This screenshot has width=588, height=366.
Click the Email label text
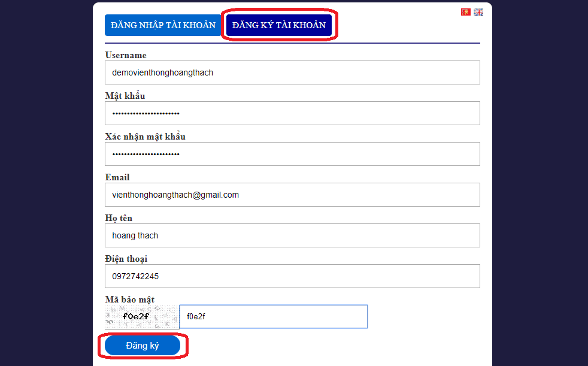(x=117, y=177)
